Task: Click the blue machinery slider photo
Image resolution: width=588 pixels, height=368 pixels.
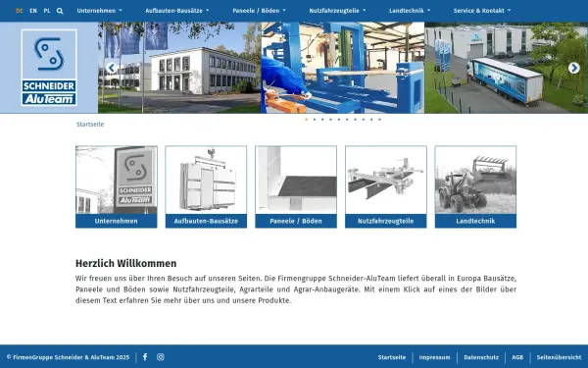Action: tap(343, 68)
